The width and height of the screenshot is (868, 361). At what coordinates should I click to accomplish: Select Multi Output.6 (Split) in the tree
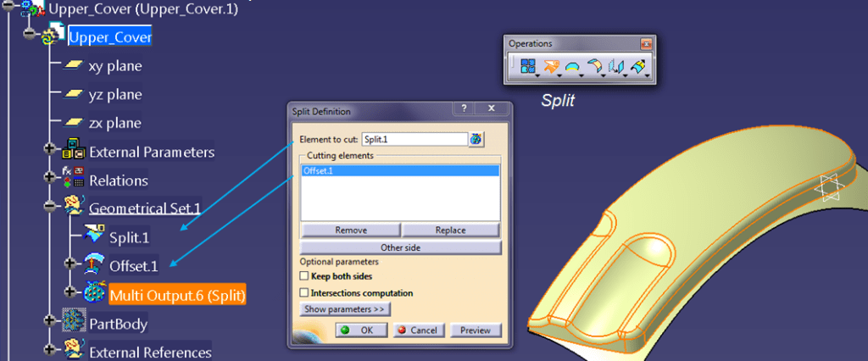click(x=177, y=294)
